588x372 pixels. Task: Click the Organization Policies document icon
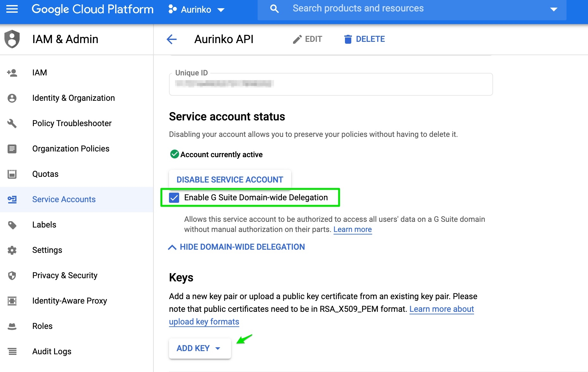click(12, 149)
